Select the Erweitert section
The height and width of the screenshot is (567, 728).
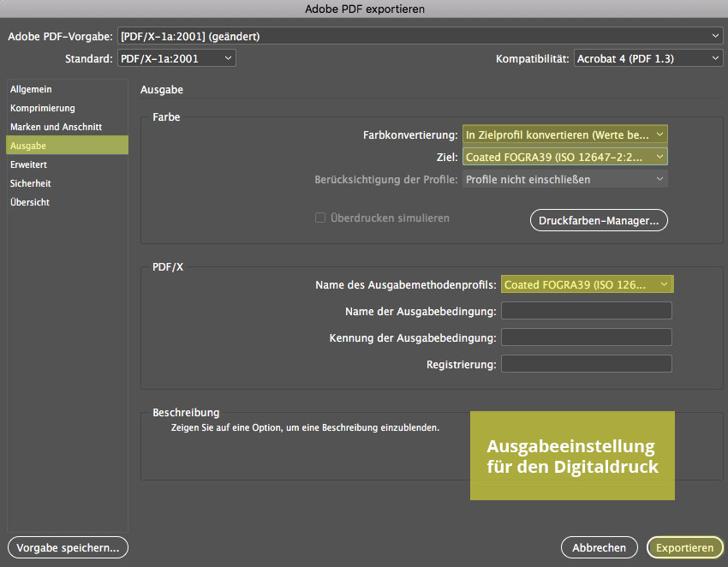68,164
